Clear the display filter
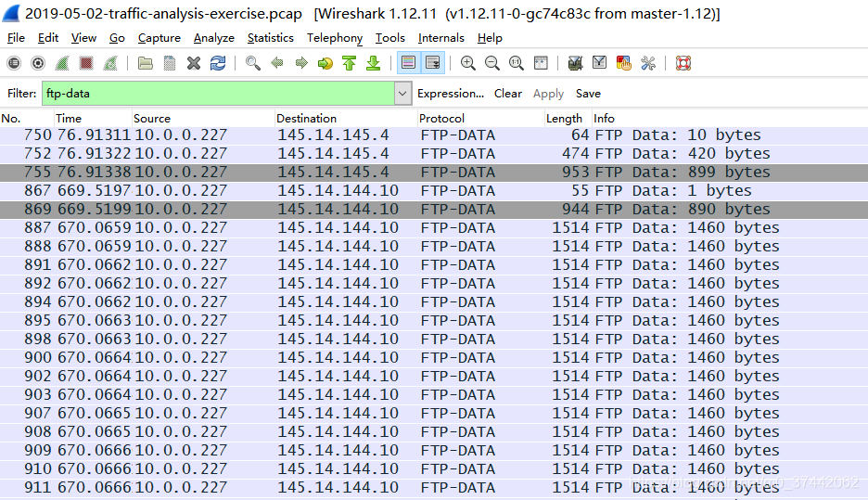868x500 pixels. (x=507, y=94)
